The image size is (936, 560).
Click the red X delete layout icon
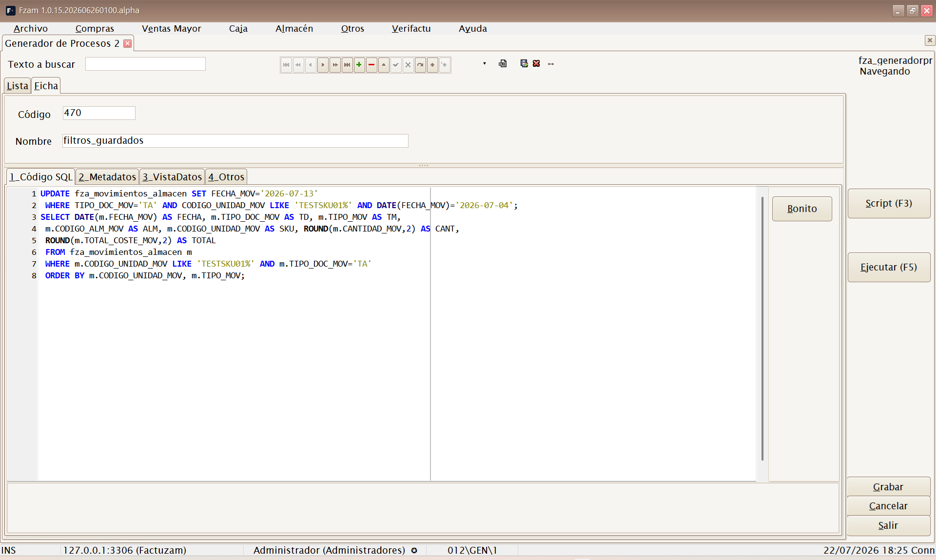click(536, 64)
